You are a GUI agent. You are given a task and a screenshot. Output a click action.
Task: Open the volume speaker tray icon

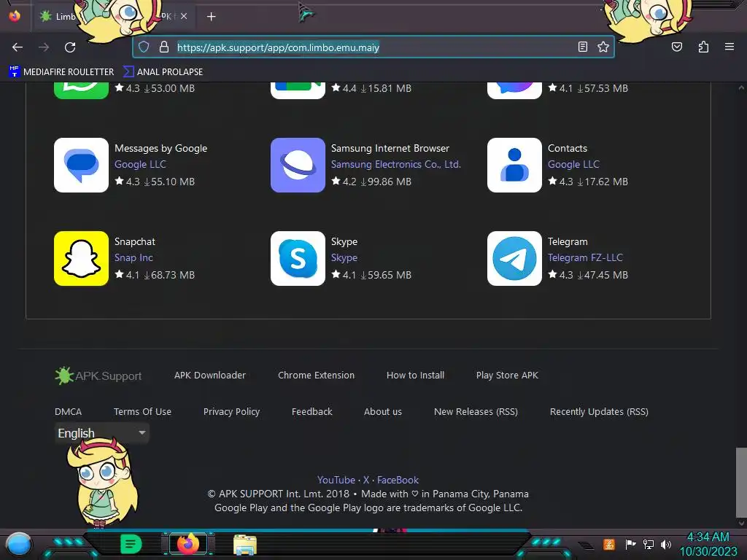pyautogui.click(x=666, y=544)
